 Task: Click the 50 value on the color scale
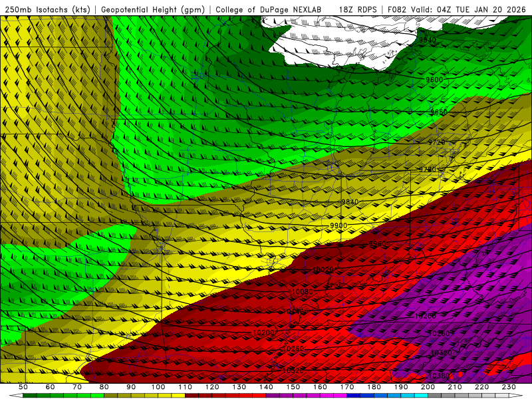click(x=23, y=387)
